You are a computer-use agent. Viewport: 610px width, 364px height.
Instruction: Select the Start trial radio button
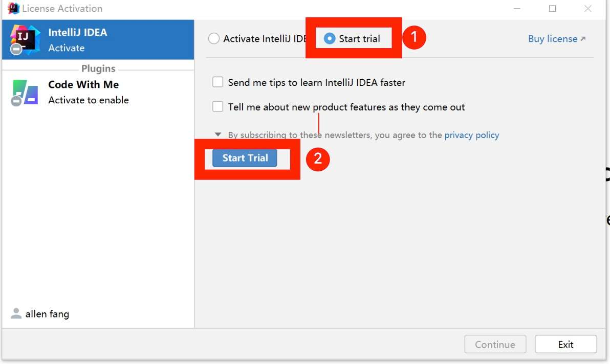(329, 38)
